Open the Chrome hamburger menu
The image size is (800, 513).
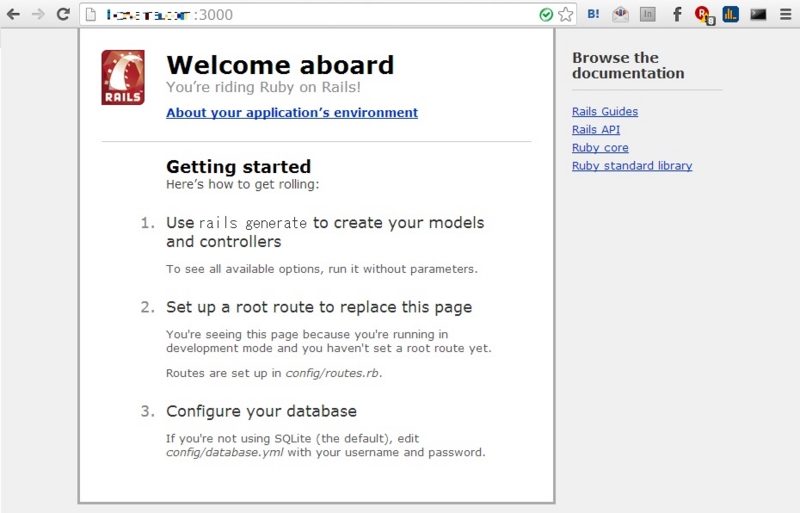tap(786, 14)
